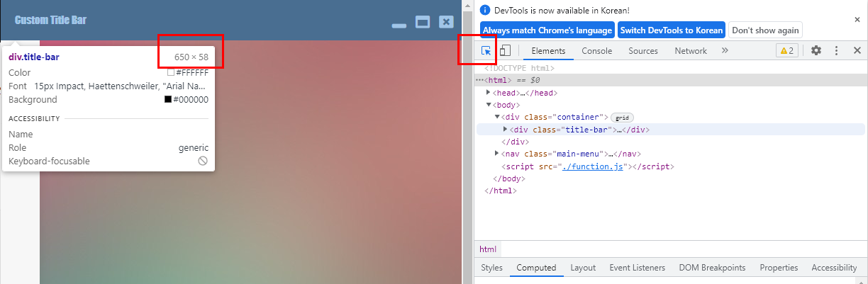Click the 650 × 58 dimensions text

(191, 57)
